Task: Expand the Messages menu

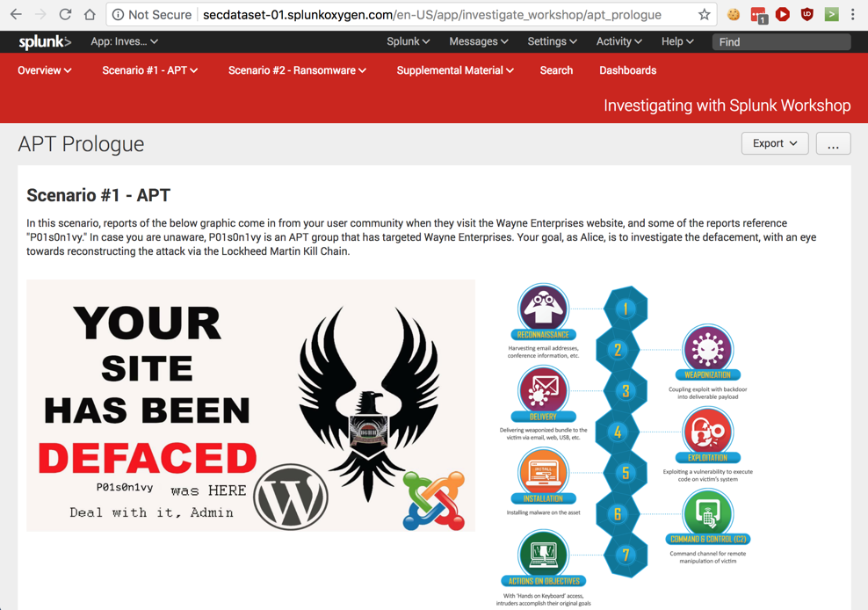Action: pyautogui.click(x=478, y=41)
